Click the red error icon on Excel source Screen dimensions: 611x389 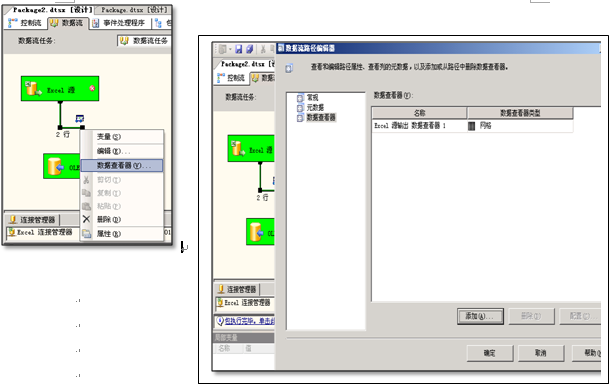tap(92, 88)
